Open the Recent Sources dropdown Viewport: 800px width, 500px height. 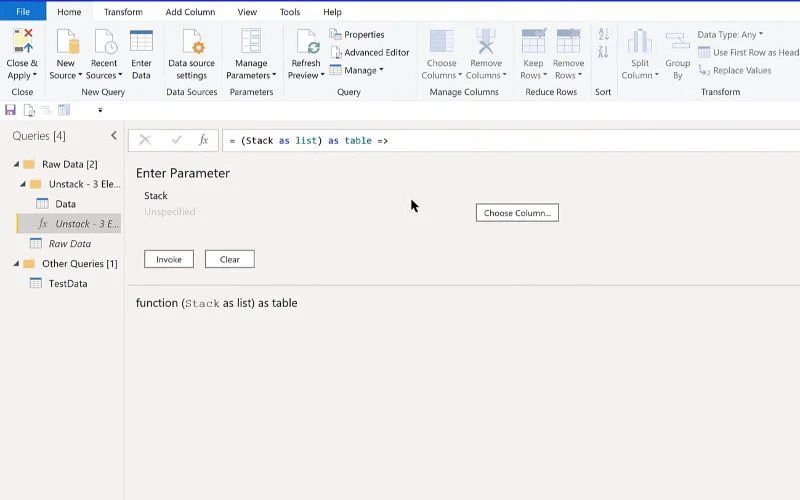pyautogui.click(x=120, y=75)
